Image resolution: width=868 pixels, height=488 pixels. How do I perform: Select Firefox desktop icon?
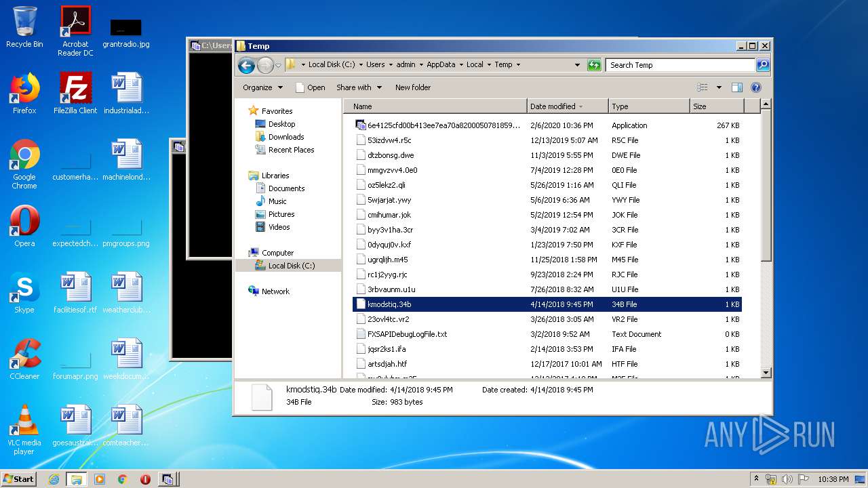point(24,94)
